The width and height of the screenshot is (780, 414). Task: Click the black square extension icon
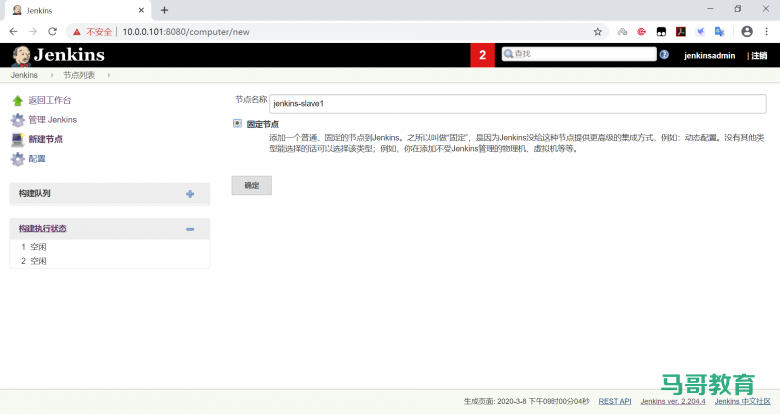pos(661,32)
